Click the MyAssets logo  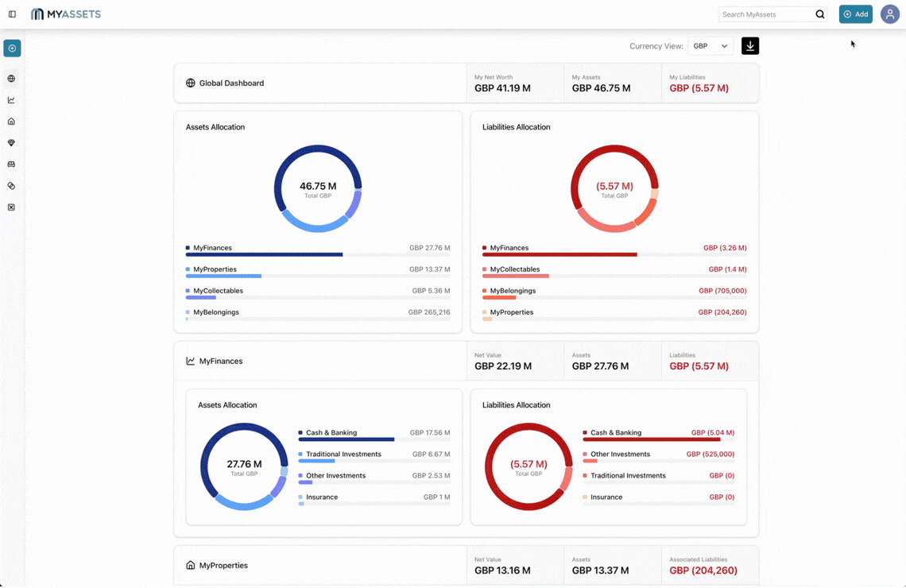[x=66, y=14]
